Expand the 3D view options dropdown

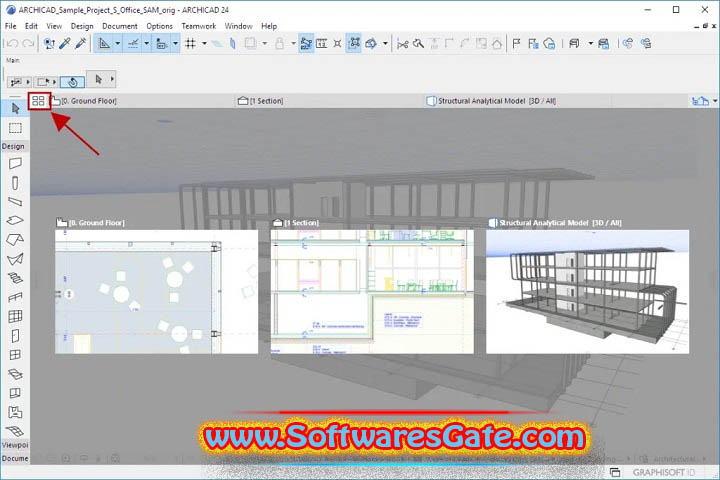pyautogui.click(x=385, y=44)
